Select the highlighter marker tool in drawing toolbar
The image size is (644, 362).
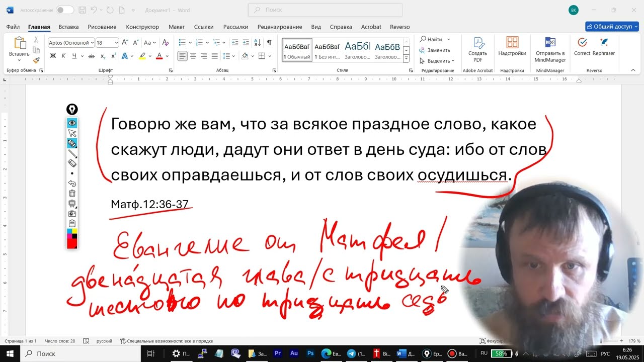72,143
